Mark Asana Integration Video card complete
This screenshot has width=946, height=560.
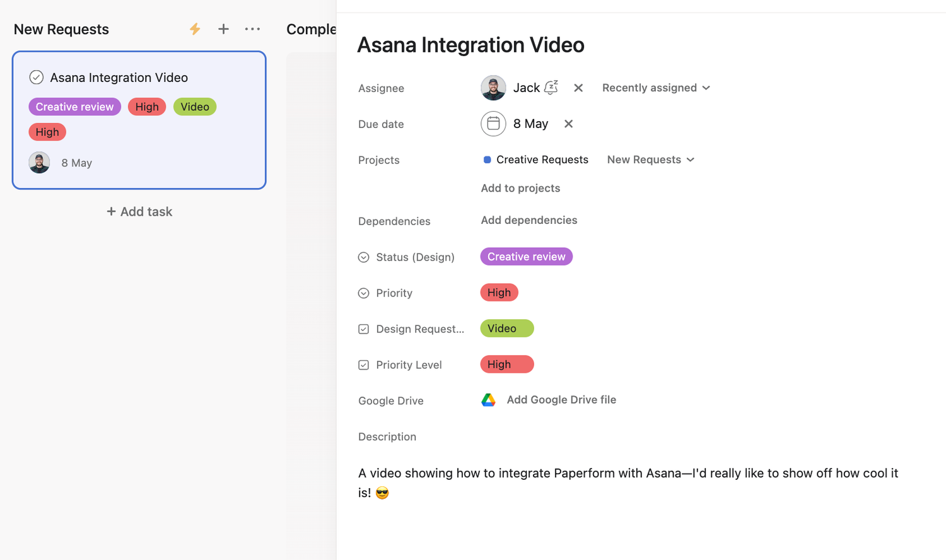(x=37, y=78)
